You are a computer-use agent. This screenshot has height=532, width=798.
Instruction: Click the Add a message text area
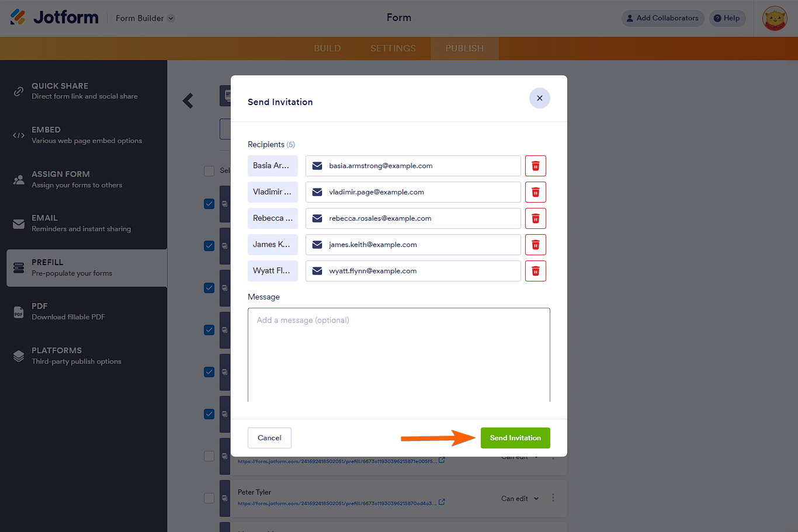pyautogui.click(x=399, y=355)
